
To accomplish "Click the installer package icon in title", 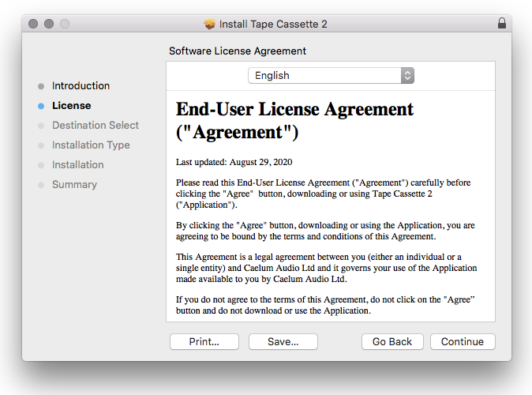I will [210, 24].
